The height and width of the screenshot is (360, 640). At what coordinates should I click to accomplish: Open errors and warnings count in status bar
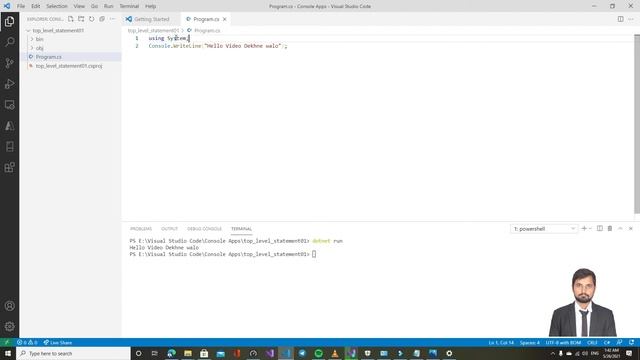tap(27, 342)
